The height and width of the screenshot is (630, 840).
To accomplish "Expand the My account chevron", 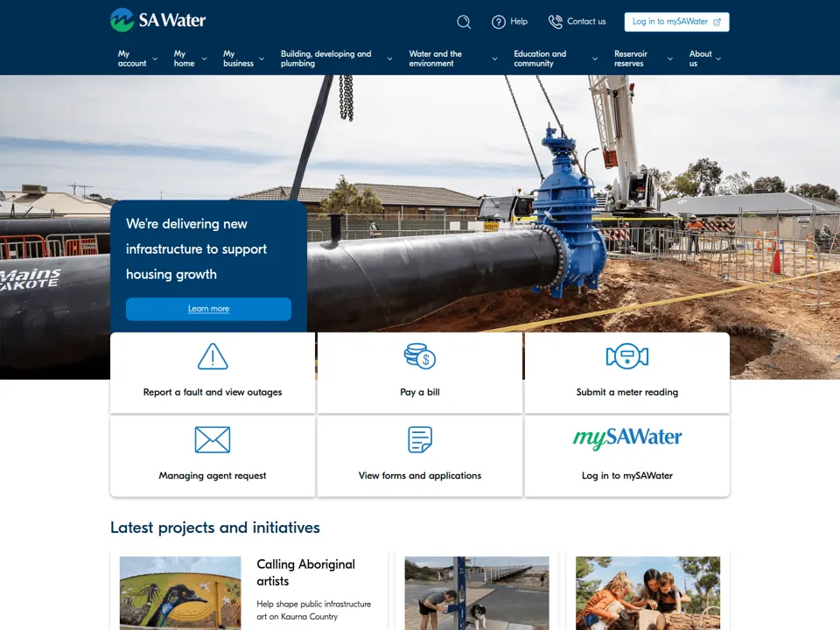I will click(x=155, y=59).
